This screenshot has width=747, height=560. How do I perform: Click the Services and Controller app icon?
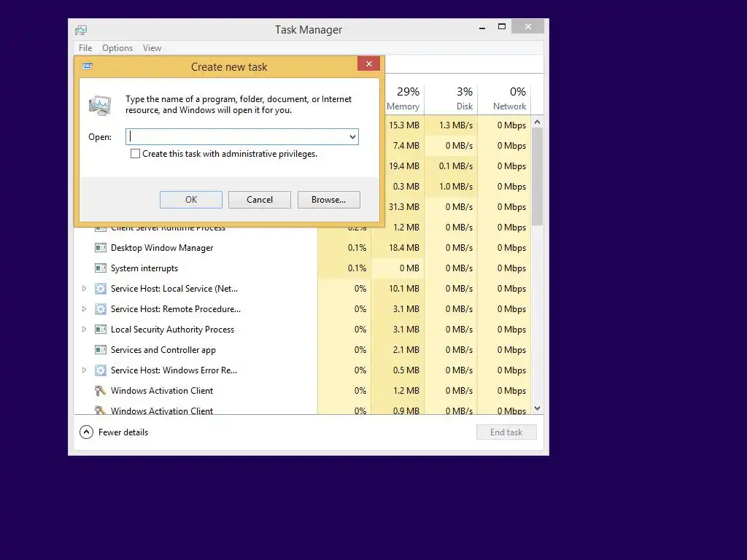tap(101, 350)
